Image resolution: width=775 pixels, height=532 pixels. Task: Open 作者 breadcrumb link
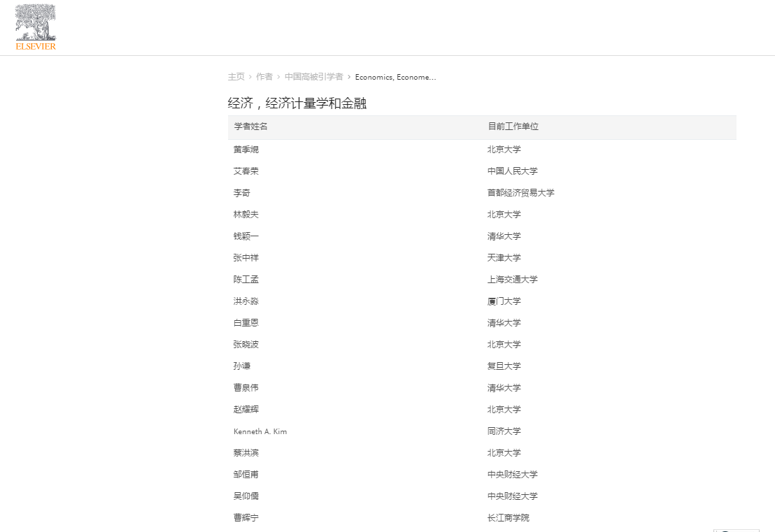264,77
